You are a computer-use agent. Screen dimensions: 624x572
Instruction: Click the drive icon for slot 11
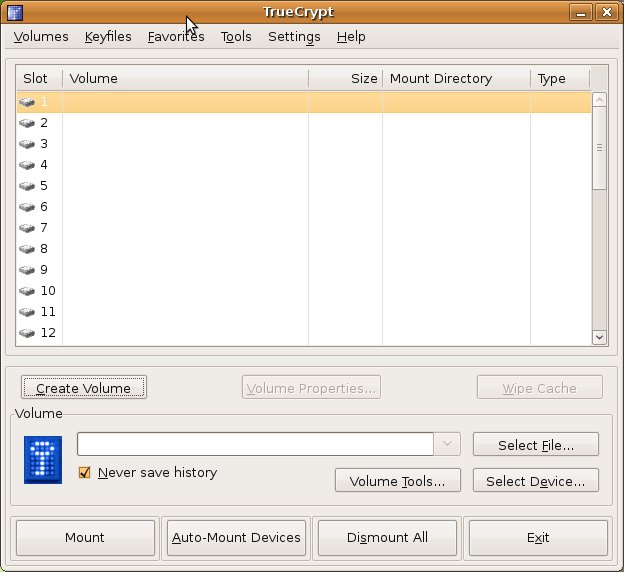[x=27, y=312]
